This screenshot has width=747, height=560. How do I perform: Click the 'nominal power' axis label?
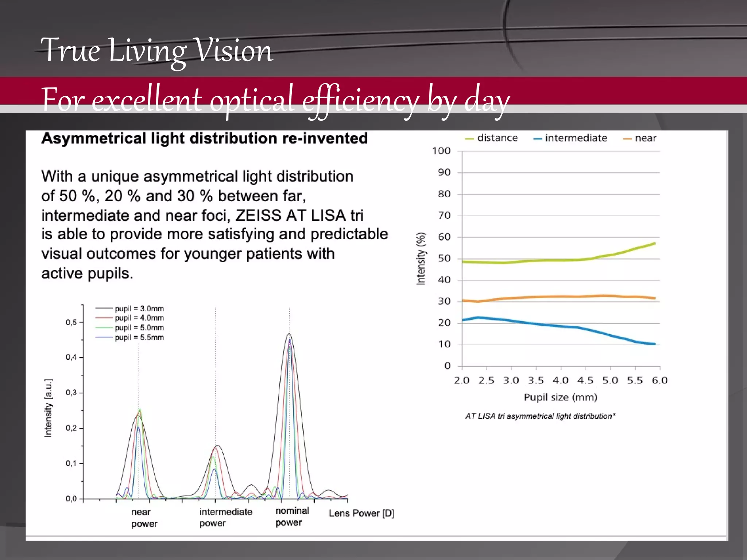[292, 517]
